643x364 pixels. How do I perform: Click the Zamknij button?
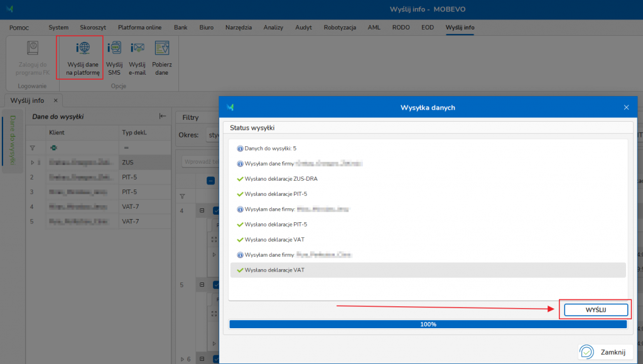point(605,352)
